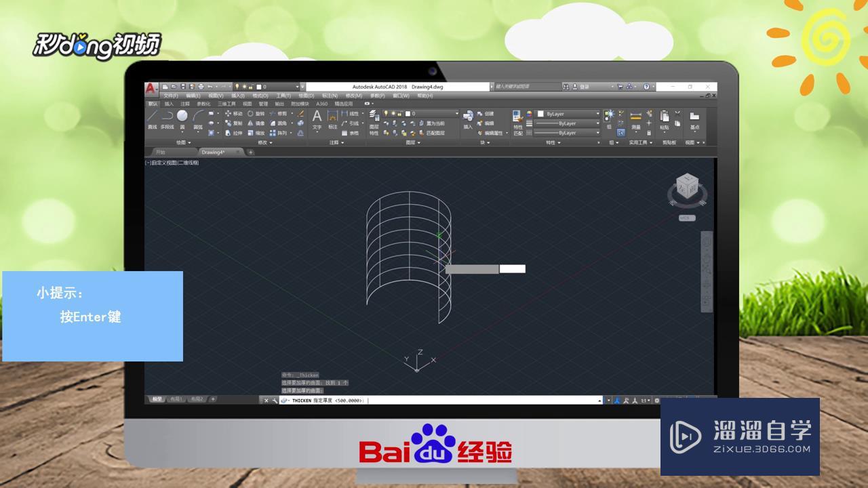The width and height of the screenshot is (868, 488).
Task: Expand the Modify (修改) panel
Action: 264,142
